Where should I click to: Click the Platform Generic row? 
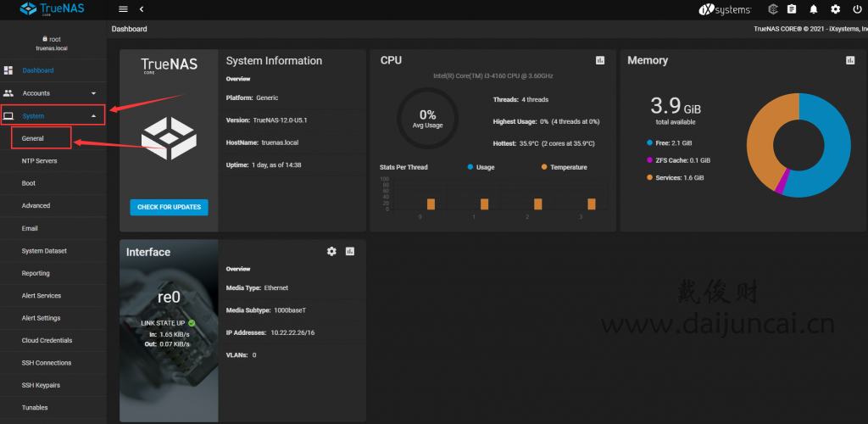pos(292,98)
